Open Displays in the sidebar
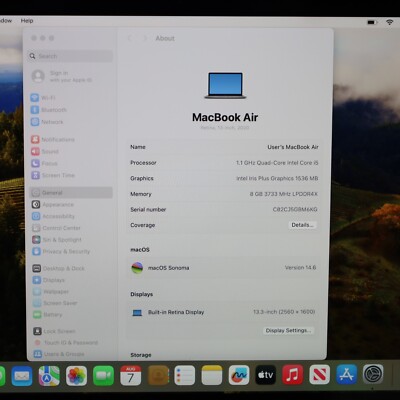400x400 pixels. tap(49, 280)
